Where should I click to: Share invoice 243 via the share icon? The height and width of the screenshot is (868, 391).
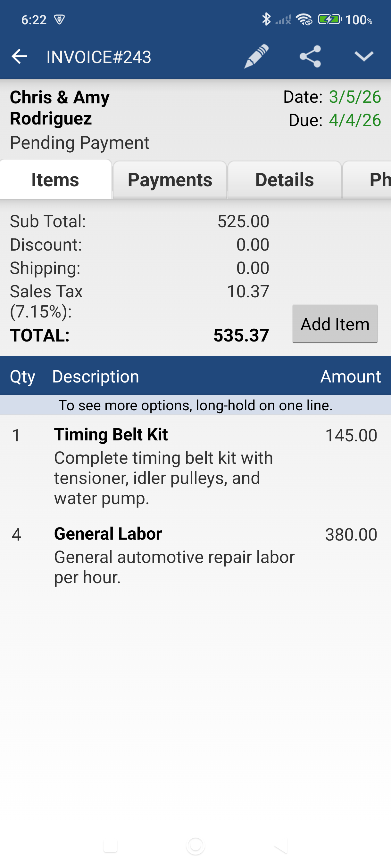tap(310, 57)
